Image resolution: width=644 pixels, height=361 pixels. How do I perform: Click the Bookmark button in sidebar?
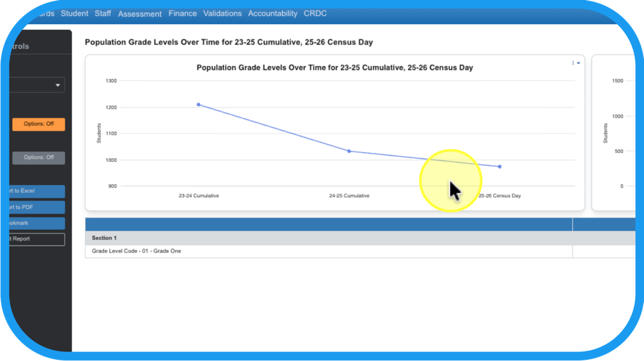[37, 223]
